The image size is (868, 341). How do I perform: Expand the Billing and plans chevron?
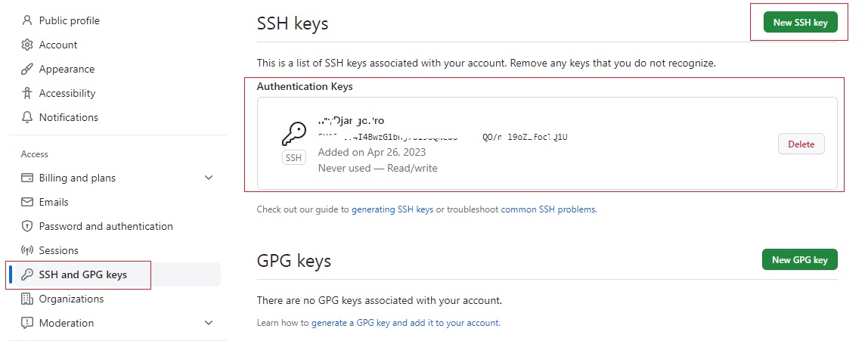click(209, 178)
